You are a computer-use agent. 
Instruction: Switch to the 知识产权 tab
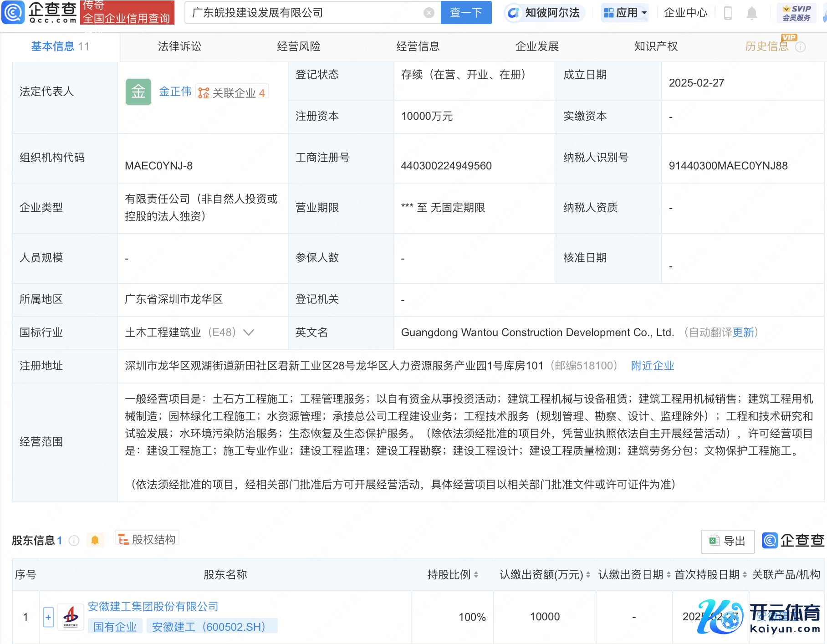click(656, 46)
